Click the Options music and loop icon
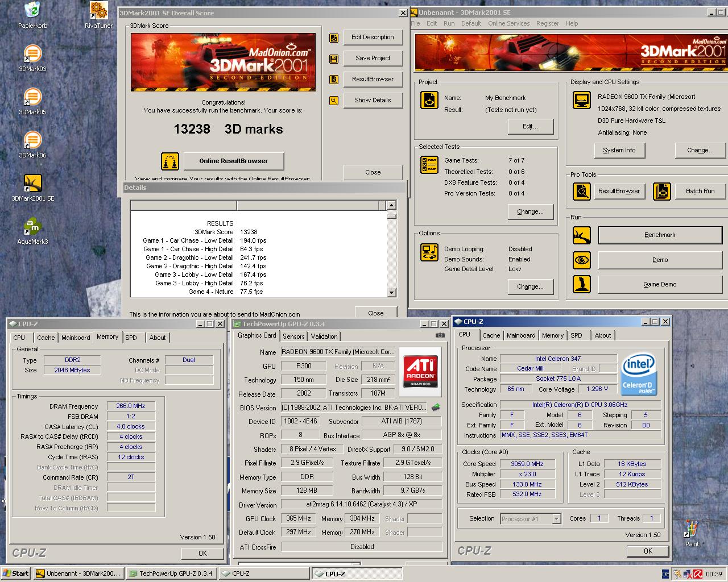The image size is (728, 582). 429,252
